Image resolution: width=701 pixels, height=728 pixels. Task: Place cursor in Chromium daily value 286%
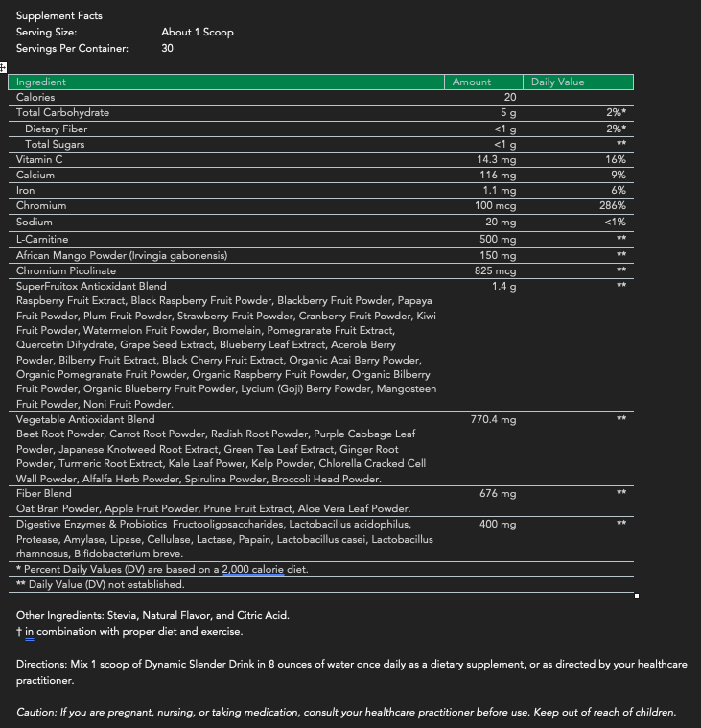pyautogui.click(x=612, y=206)
